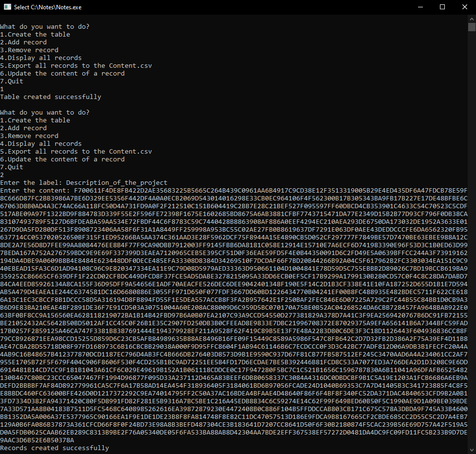Click the title text 'Select C:\Notes\Notes.exe'
Image resolution: width=476 pixels, height=454 pixels.
(x=48, y=7)
